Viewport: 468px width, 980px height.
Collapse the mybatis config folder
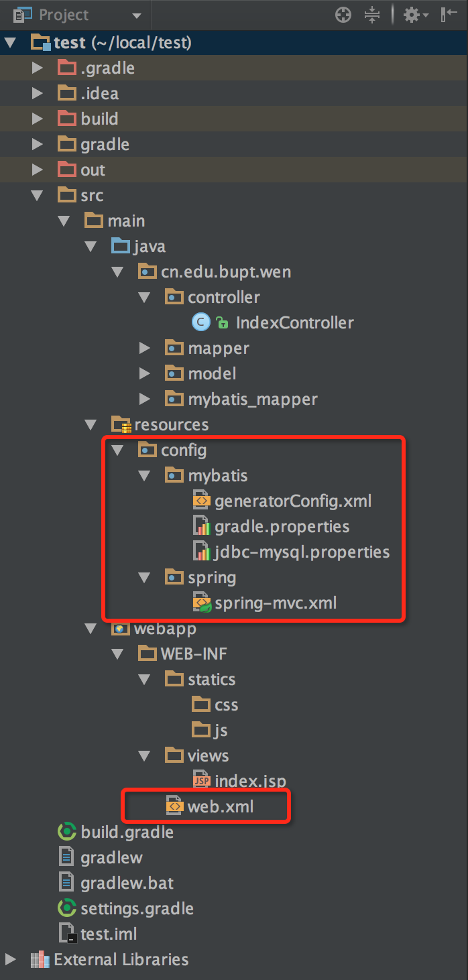[144, 475]
